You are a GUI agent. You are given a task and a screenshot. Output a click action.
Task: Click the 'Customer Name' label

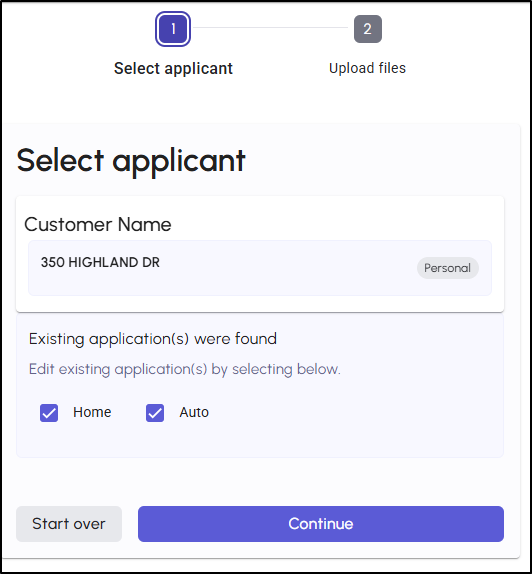(98, 224)
